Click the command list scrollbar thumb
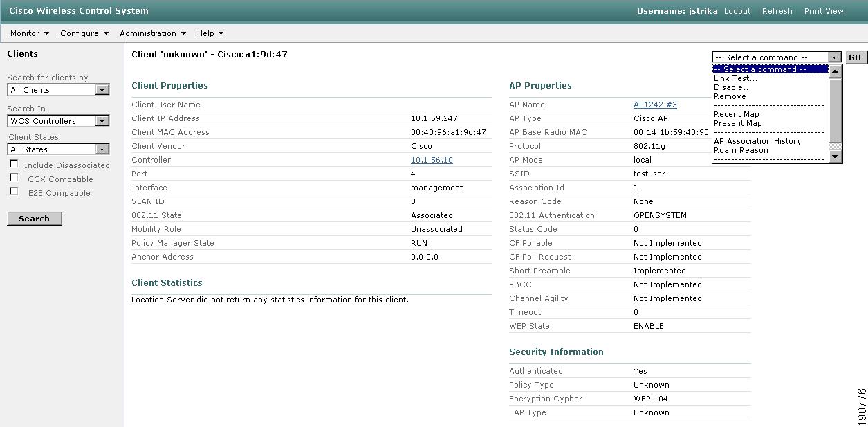 (x=835, y=109)
